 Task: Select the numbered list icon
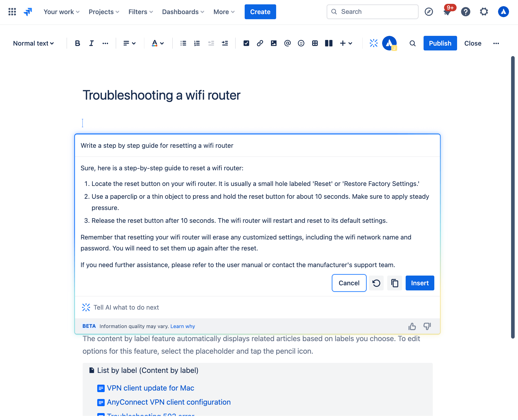[x=197, y=43]
